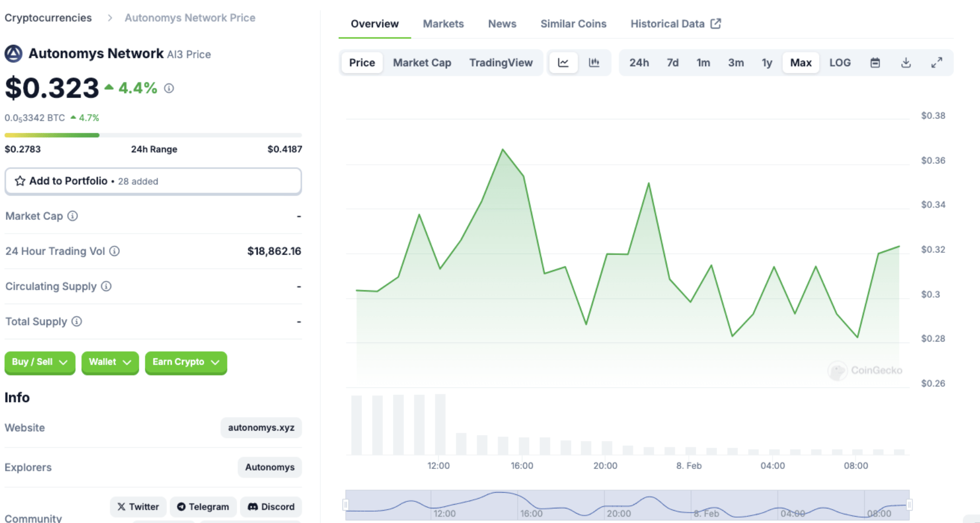Show Total Supply info icon
Screen dimensions: 980x523
[x=77, y=321]
